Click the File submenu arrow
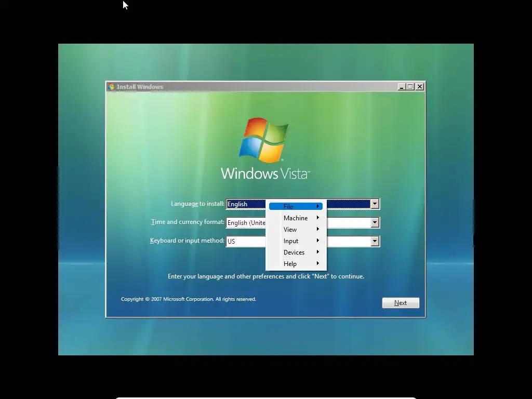The height and width of the screenshot is (399, 532). (x=317, y=206)
